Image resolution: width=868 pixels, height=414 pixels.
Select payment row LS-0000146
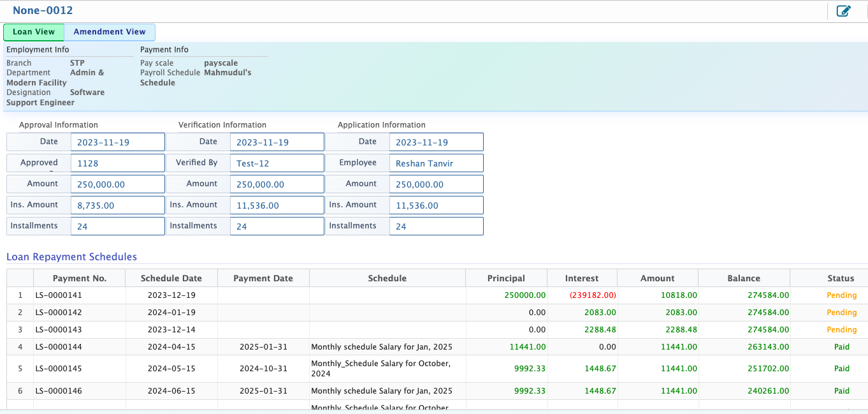click(59, 391)
